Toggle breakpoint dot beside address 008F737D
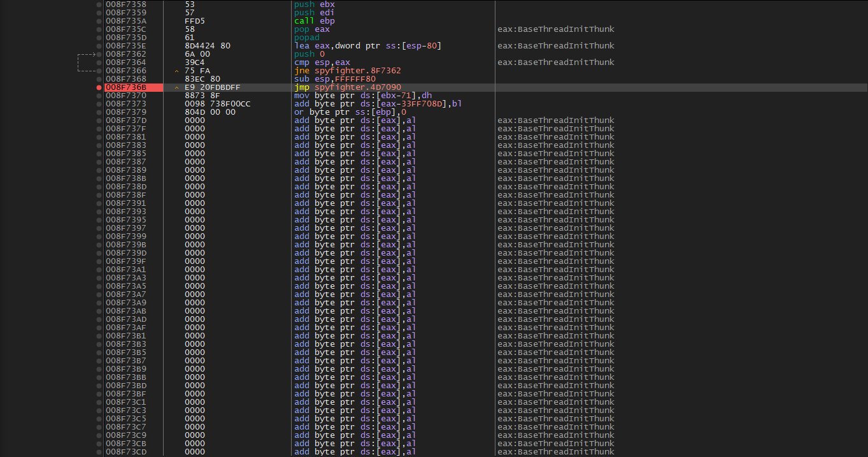The height and width of the screenshot is (457, 868). (99, 120)
